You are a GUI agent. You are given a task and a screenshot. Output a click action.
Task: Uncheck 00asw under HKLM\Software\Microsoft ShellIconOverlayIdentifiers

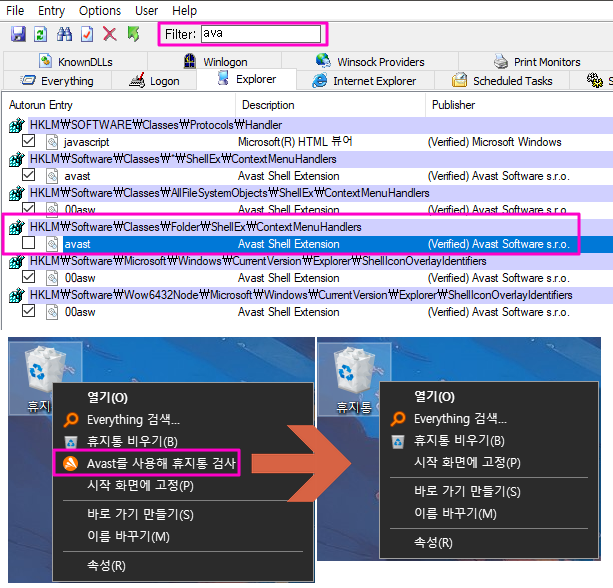click(29, 277)
